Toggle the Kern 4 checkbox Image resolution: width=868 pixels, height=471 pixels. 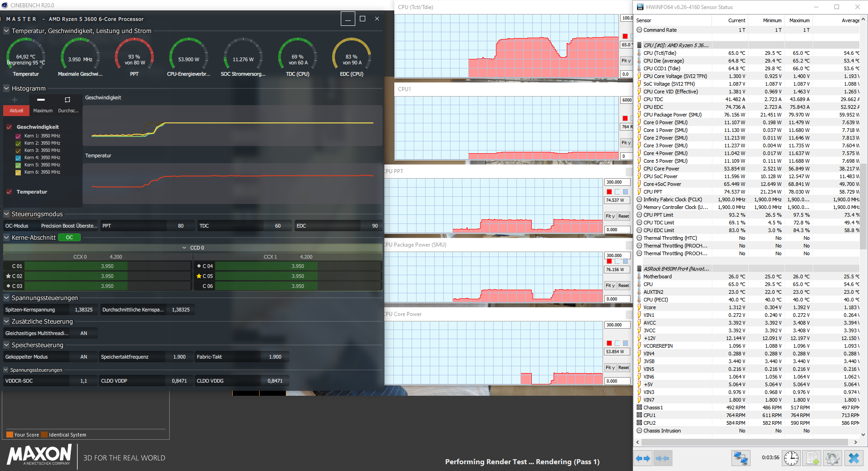coord(18,158)
